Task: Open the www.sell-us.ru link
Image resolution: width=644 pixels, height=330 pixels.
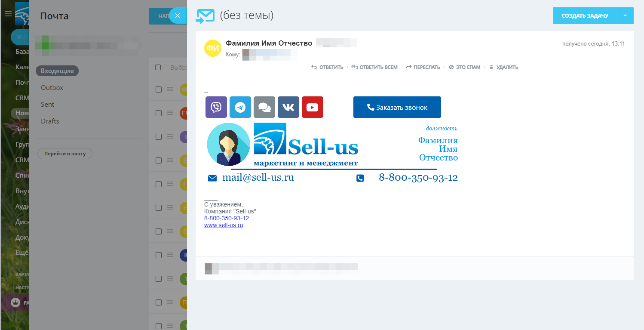Action: coord(224,225)
